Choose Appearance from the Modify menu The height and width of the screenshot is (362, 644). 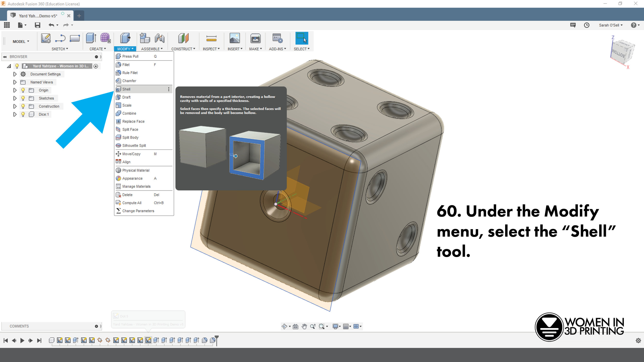click(x=144, y=178)
